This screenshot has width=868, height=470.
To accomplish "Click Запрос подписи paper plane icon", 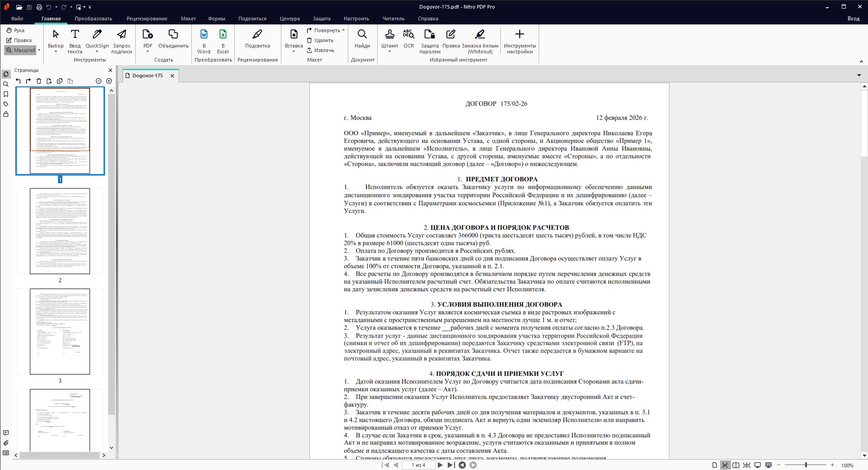I will [121, 34].
